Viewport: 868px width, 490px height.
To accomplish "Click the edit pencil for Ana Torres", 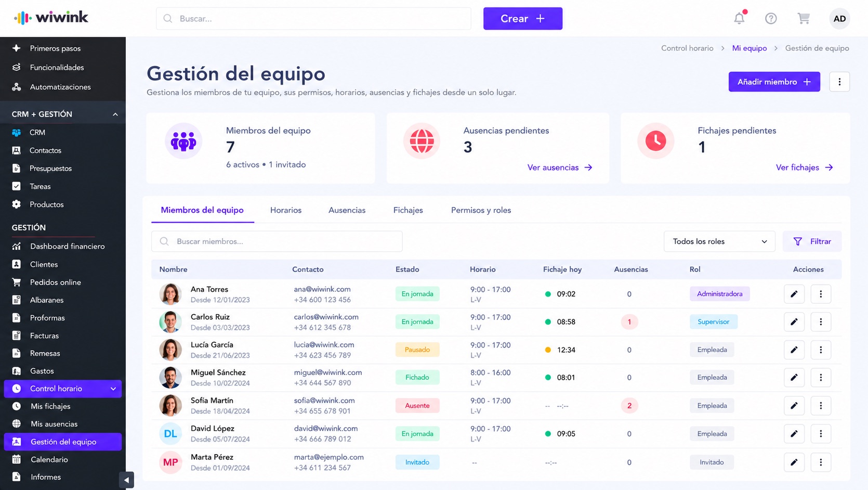I will tap(794, 294).
